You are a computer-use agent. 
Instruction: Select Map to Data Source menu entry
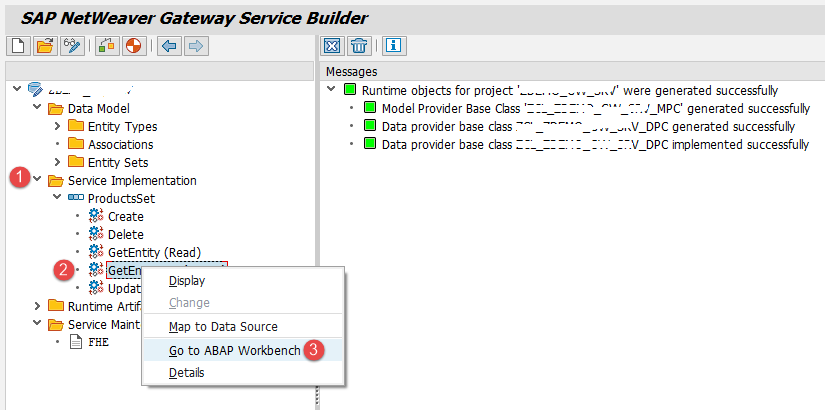click(244, 327)
